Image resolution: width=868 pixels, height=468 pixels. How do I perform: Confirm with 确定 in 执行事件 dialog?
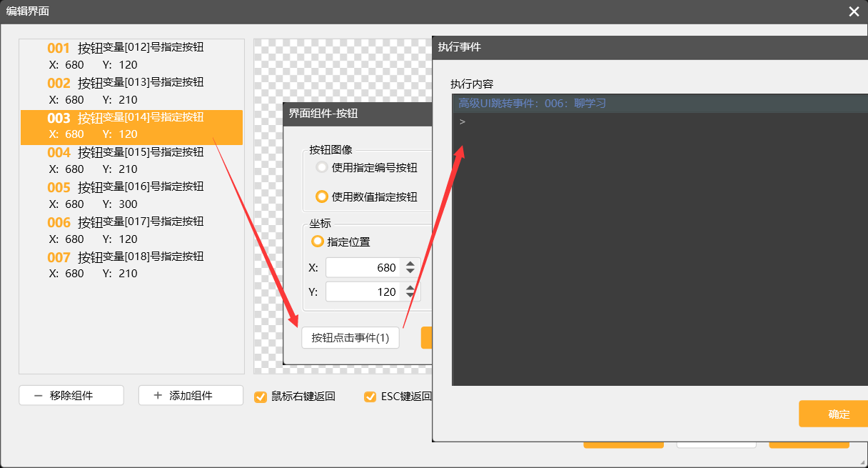(x=838, y=414)
